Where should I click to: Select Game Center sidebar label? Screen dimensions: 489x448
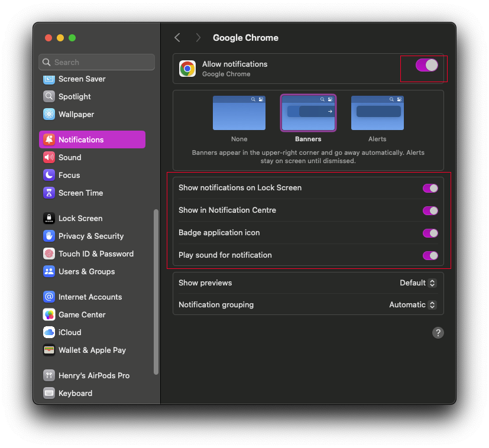(82, 314)
